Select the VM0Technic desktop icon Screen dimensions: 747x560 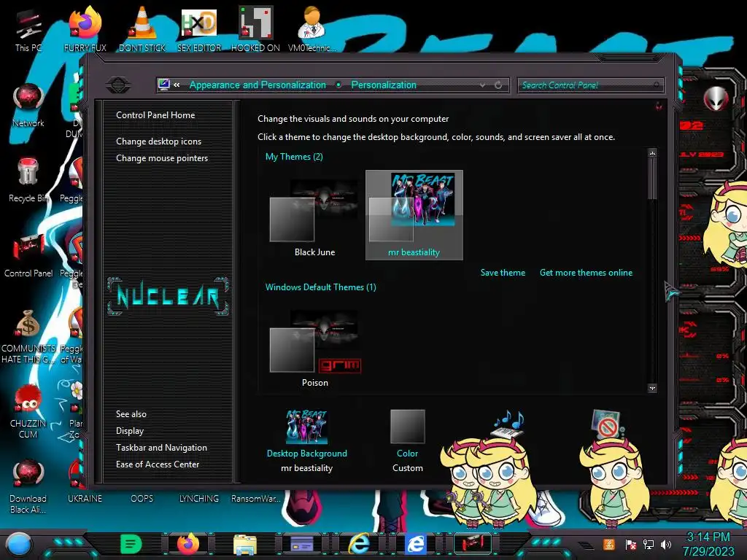click(x=311, y=29)
